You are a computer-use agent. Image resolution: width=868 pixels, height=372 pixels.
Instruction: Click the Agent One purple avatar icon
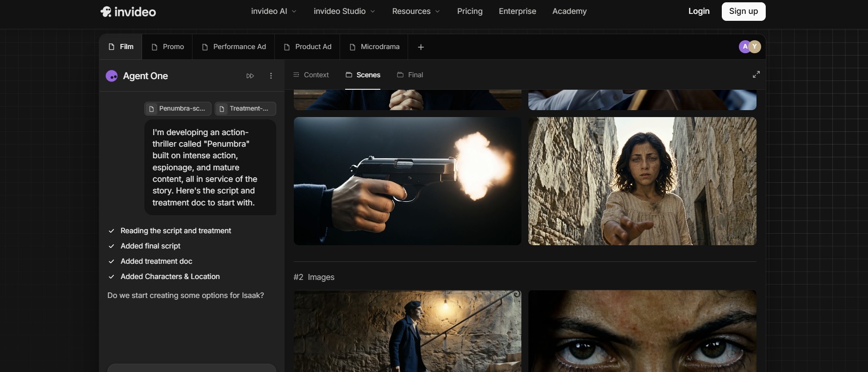coord(112,76)
